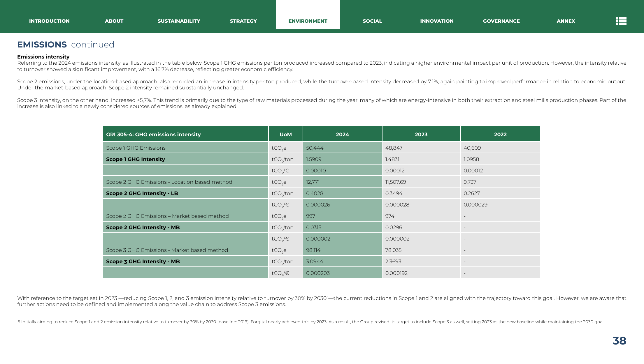Click 'Scope 3 GHG Emissions - Market based method'
The width and height of the screenshot is (644, 364).
(x=167, y=250)
